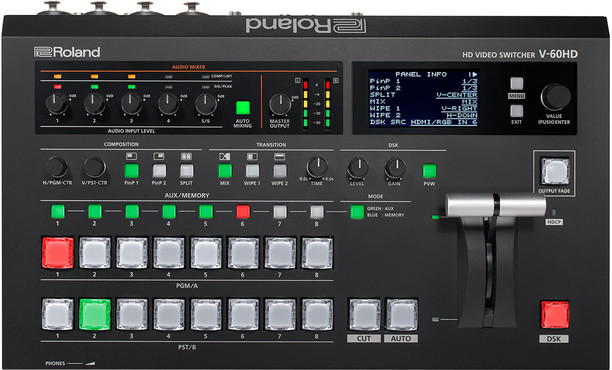Hit the OUTPUT FADE button
Screen dimensions: 612x370
pyautogui.click(x=555, y=171)
